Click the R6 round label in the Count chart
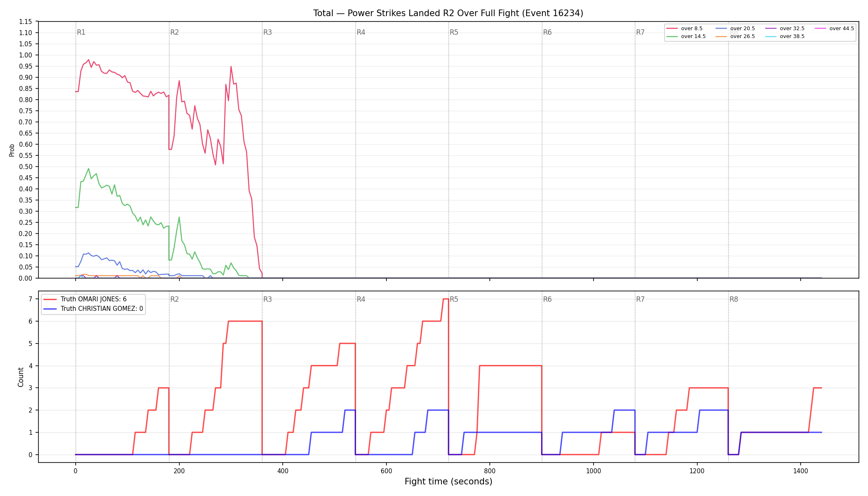Screen dimensions: 868x496 (547, 299)
